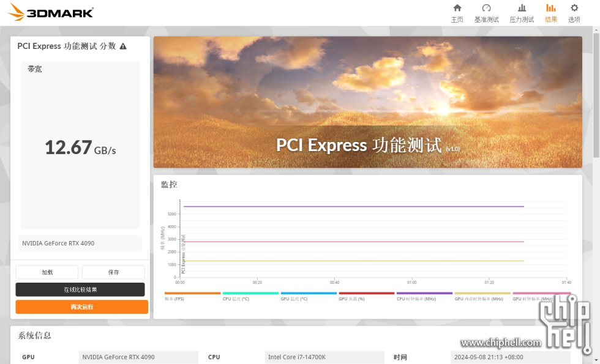Click the warning triangle beside the score title
This screenshot has width=600, height=364.
point(123,46)
